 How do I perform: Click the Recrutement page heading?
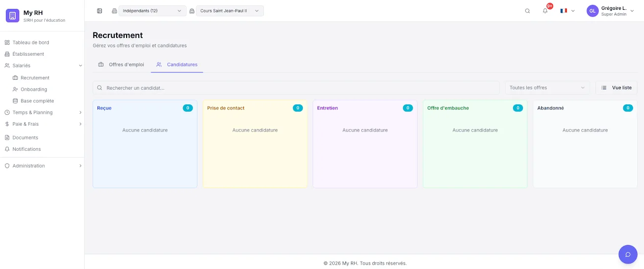[118, 35]
